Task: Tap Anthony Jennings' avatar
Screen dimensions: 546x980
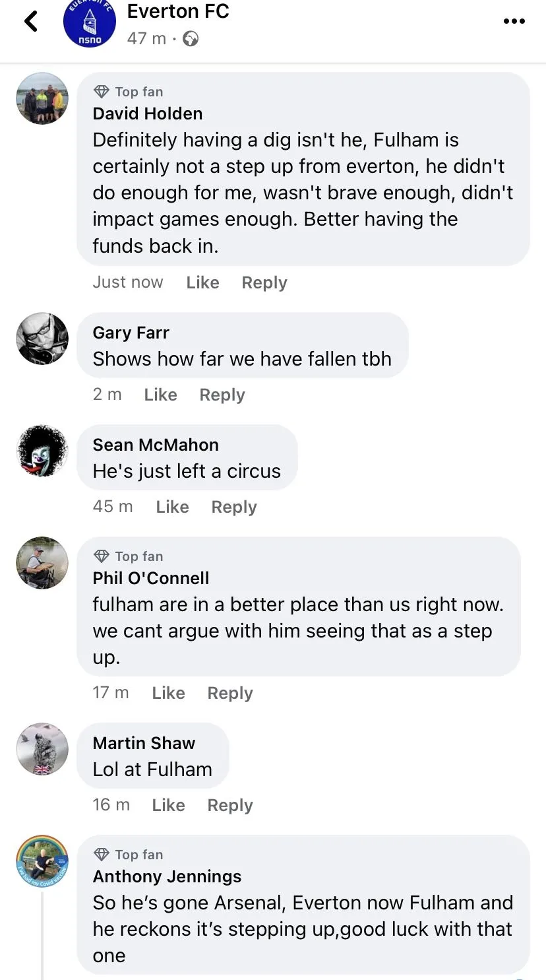Action: pyautogui.click(x=42, y=861)
